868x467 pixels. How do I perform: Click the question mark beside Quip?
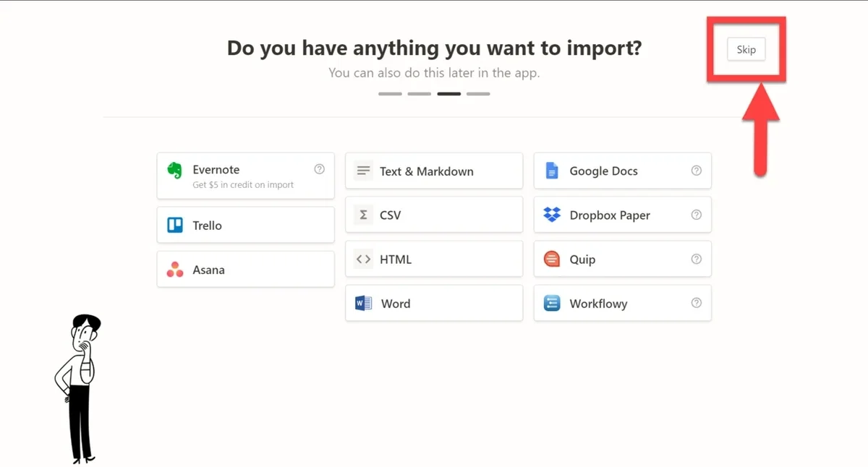click(x=697, y=259)
